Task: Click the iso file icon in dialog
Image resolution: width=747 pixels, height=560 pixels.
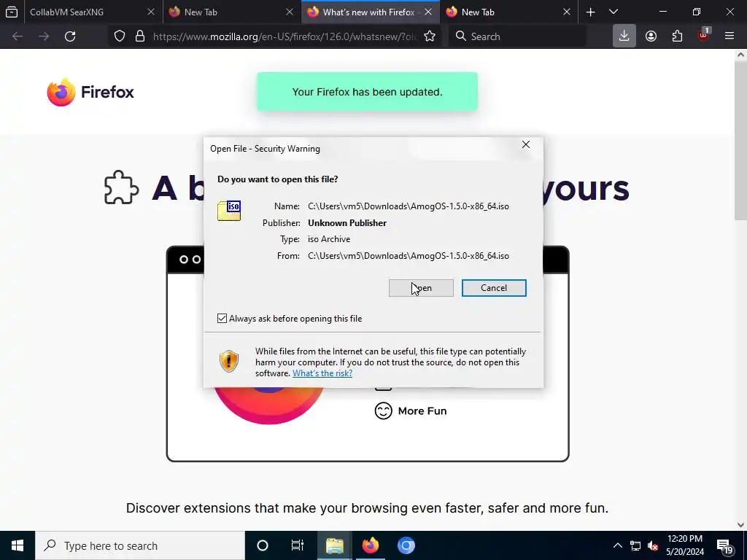Action: [229, 211]
